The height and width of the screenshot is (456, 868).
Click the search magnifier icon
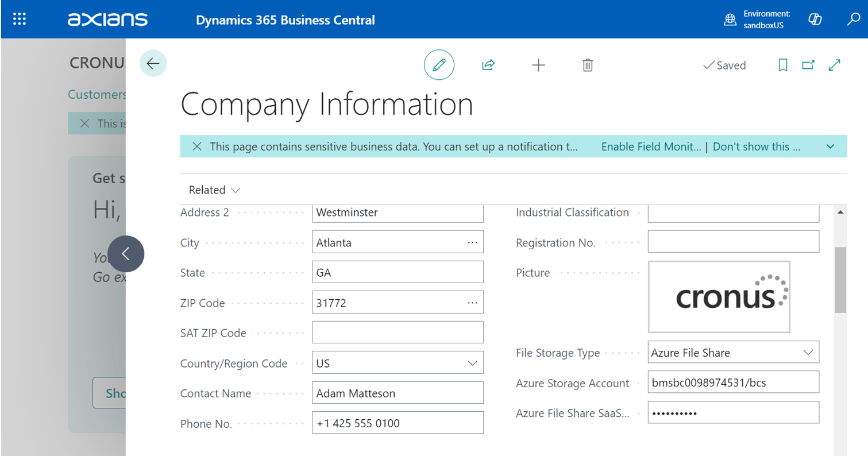point(853,20)
